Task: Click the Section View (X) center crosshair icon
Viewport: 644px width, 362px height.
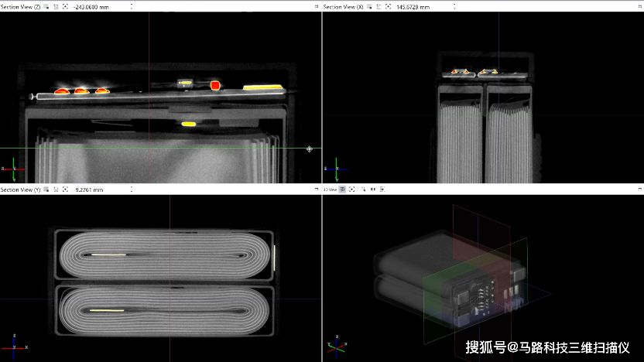Action: pyautogui.click(x=388, y=6)
